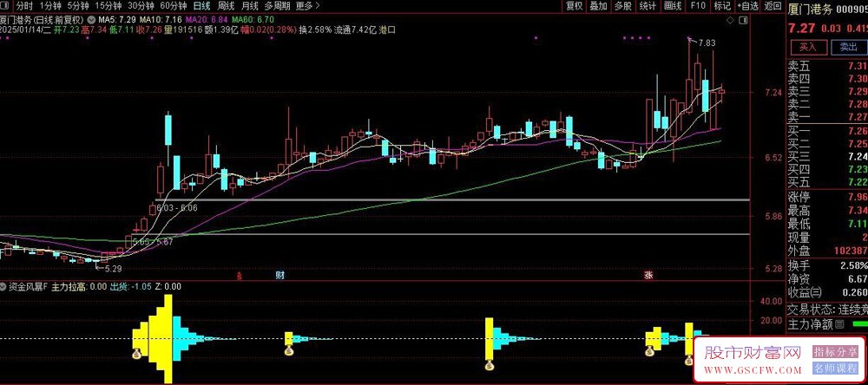
Task: Click the money bag icon under the second yellow bar
Action: [x=288, y=350]
